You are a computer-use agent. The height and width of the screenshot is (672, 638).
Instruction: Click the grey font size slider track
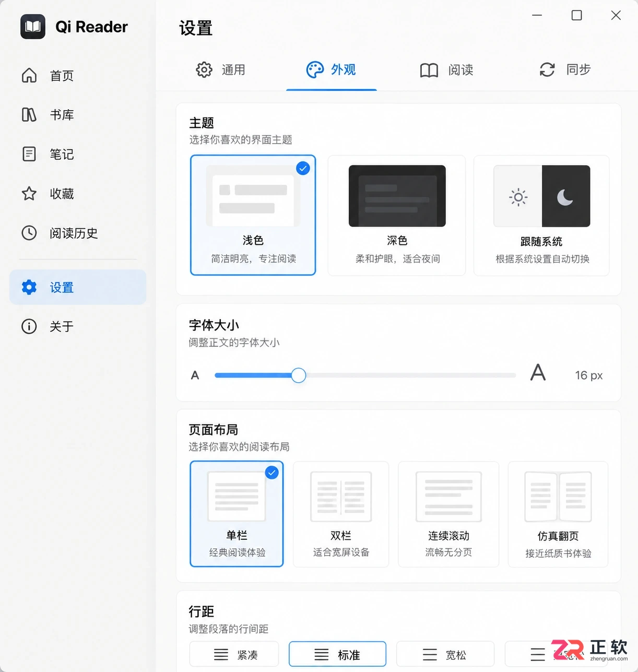(411, 375)
